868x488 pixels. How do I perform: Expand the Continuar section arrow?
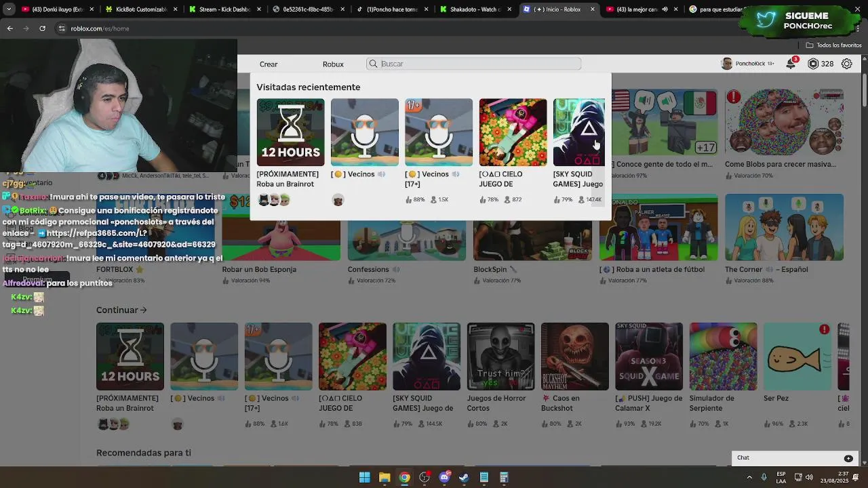click(143, 310)
